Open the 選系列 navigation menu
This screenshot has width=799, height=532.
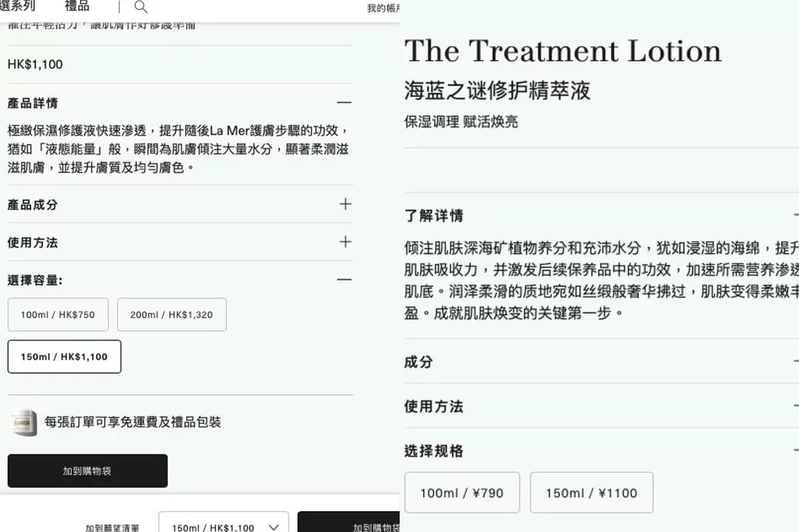point(17,6)
